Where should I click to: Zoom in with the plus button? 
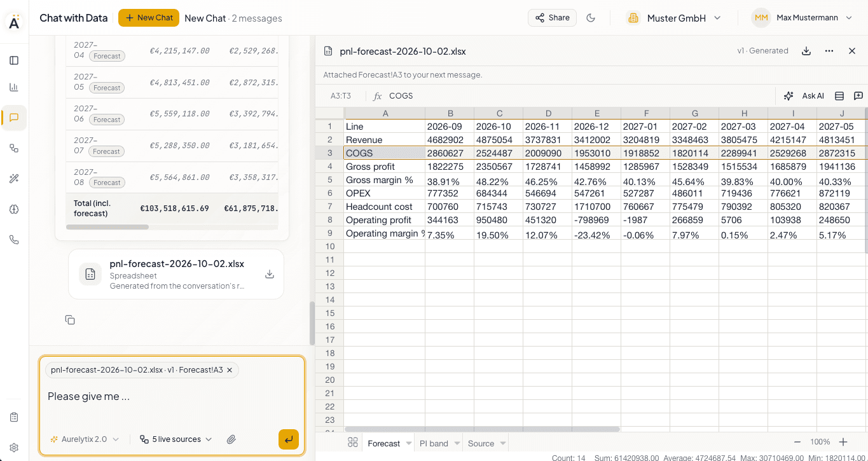coord(843,442)
